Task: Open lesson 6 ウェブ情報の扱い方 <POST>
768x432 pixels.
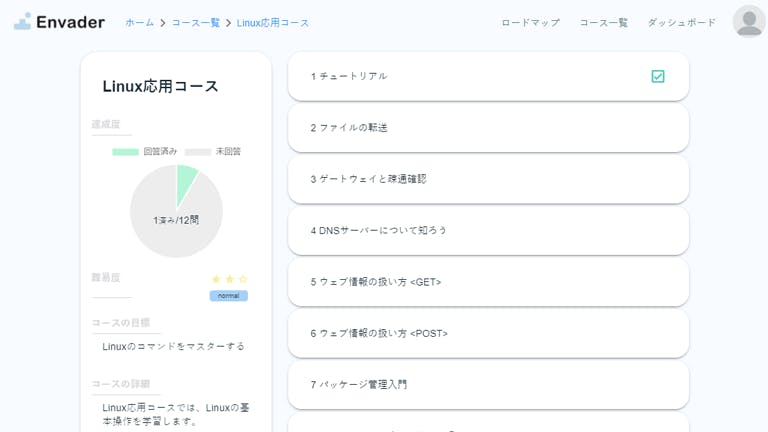Action: point(488,334)
